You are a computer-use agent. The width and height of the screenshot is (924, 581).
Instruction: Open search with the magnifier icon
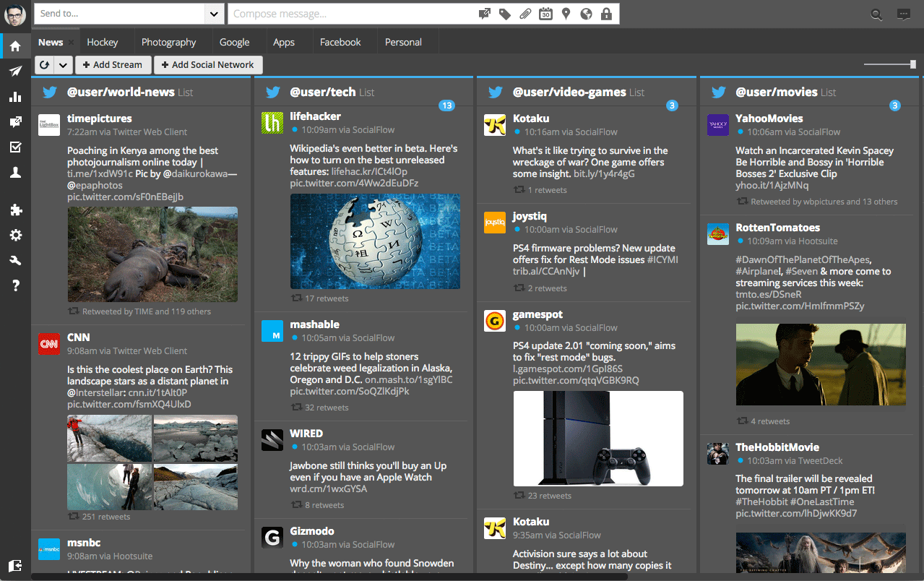[x=876, y=14]
